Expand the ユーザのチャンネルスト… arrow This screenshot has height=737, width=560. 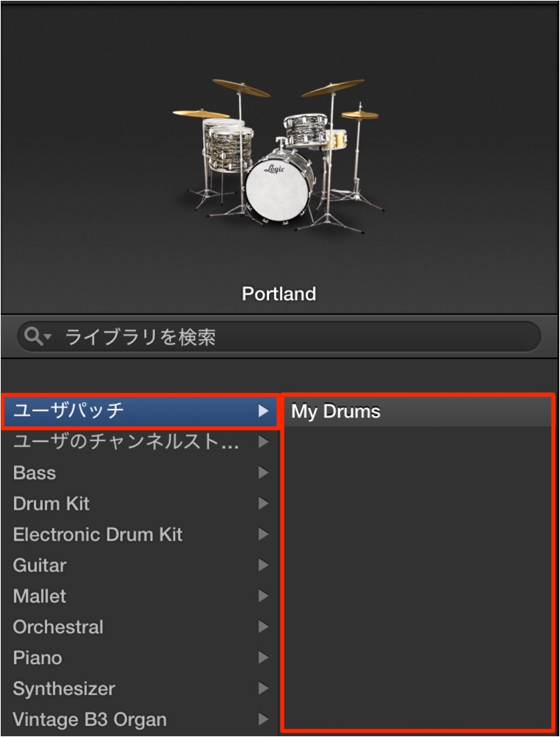[x=264, y=442]
